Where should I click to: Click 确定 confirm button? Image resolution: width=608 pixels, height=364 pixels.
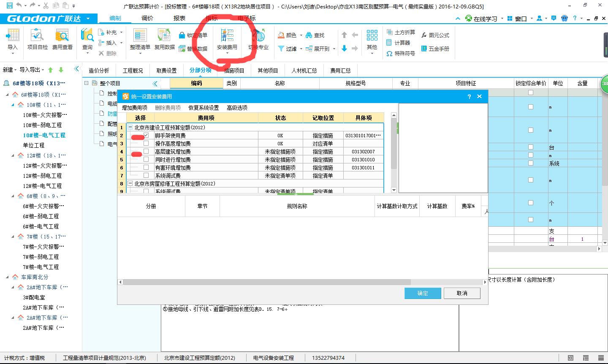coord(423,293)
